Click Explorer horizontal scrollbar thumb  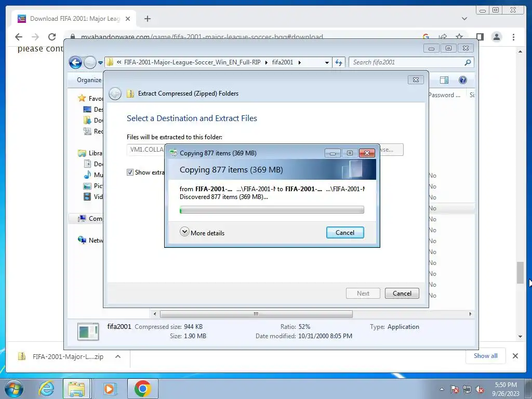click(256, 314)
